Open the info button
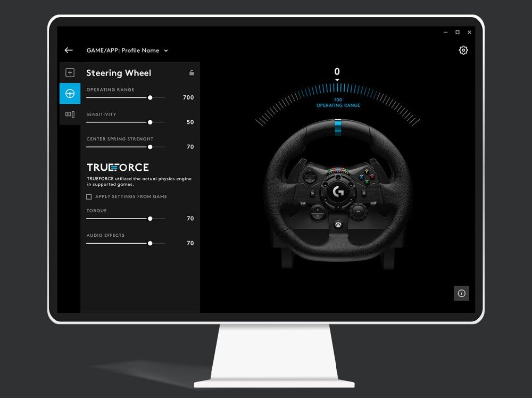 (461, 293)
